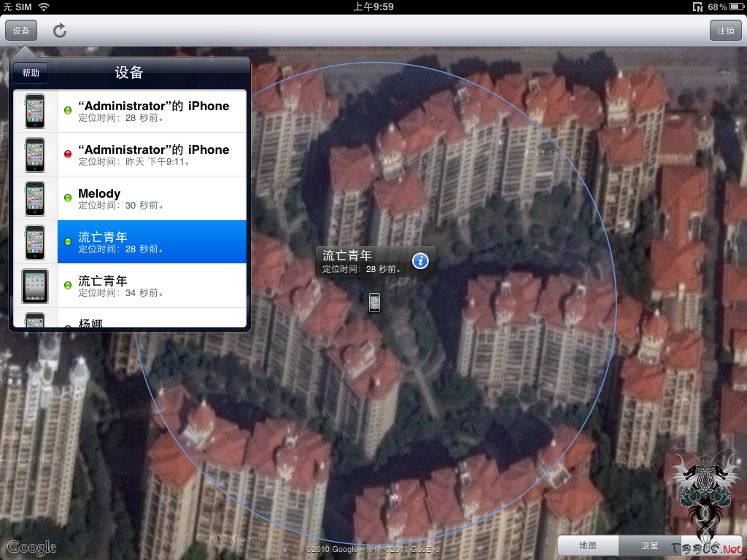Choose the Melody device in the list
The image size is (747, 560).
130,198
